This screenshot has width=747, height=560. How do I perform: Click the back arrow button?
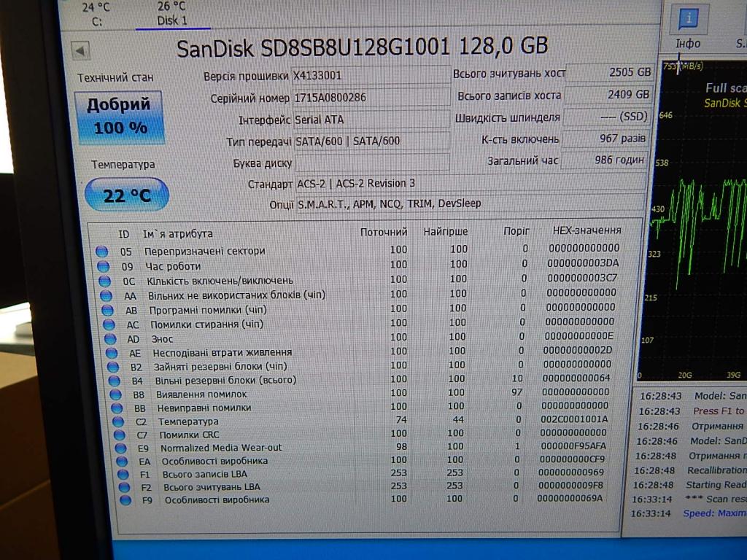(80, 50)
